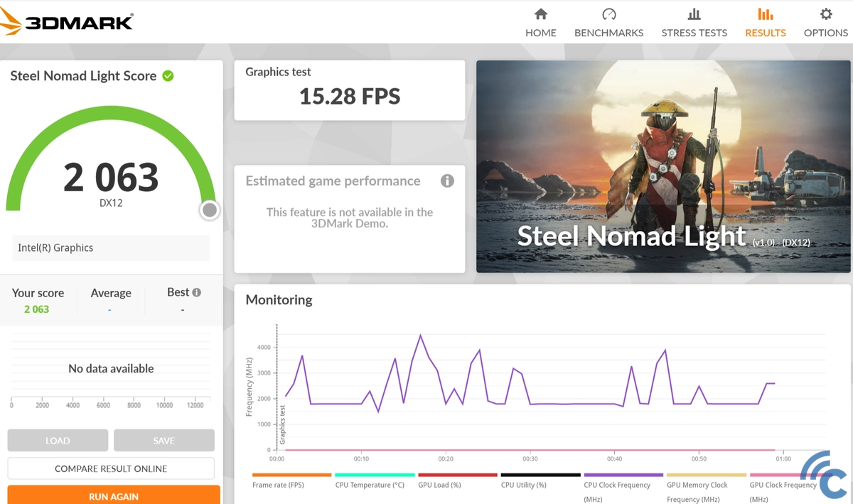Click the Home house icon

(540, 14)
